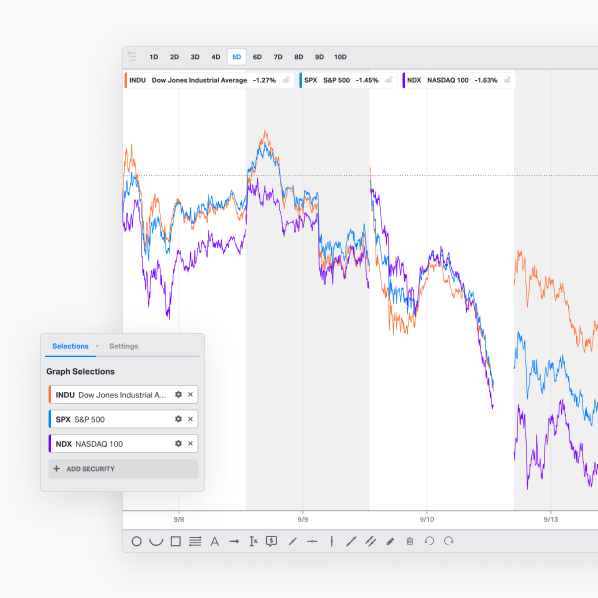Click the SPX S&P 500 legend chip
The image size is (598, 598).
(348, 80)
